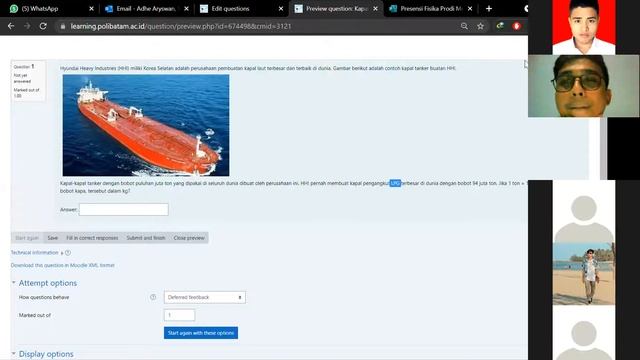This screenshot has width=640, height=360.
Task: Click the tanker ship image
Action: tap(146, 125)
